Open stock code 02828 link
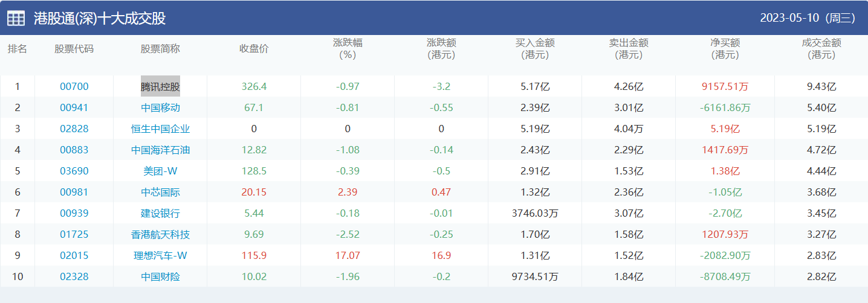Screen dimensions: 868x303 pyautogui.click(x=74, y=129)
